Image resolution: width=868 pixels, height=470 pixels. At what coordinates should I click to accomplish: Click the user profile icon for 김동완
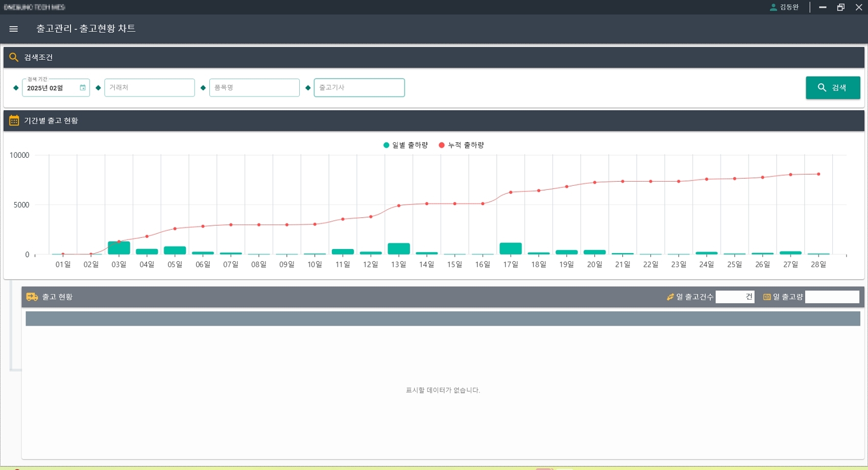click(x=773, y=7)
